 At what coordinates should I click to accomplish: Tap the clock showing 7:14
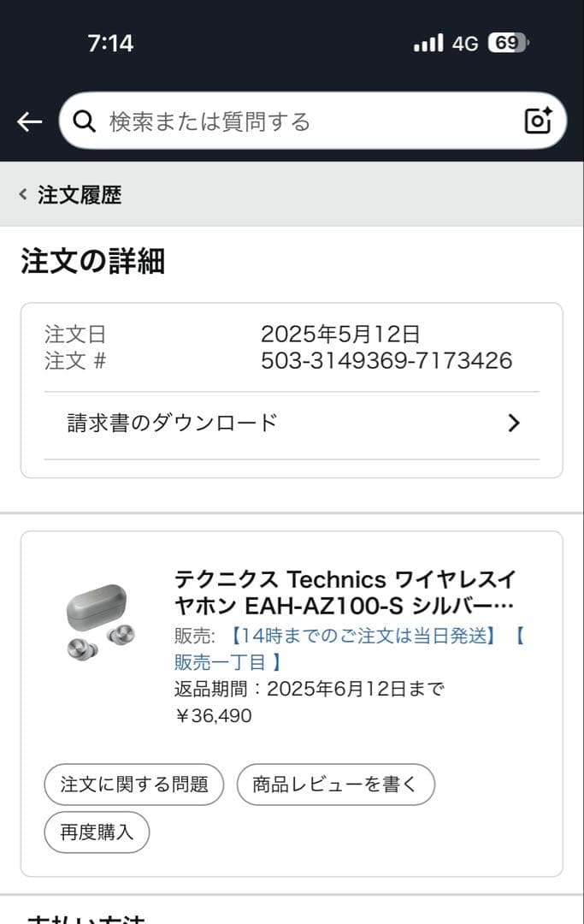111,41
